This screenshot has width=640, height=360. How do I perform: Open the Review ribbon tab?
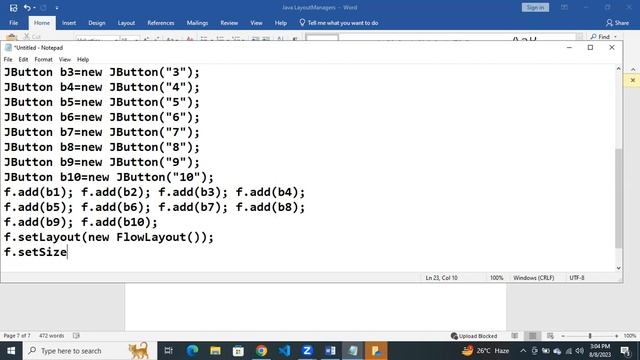click(229, 23)
